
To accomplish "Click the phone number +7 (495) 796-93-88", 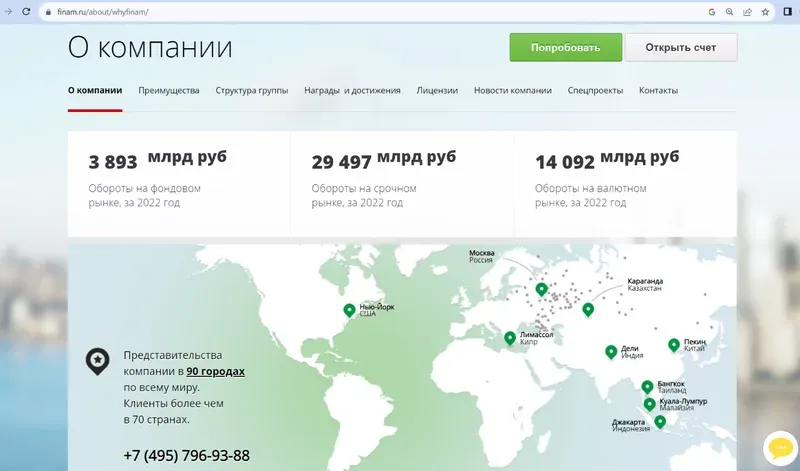I will click(187, 455).
